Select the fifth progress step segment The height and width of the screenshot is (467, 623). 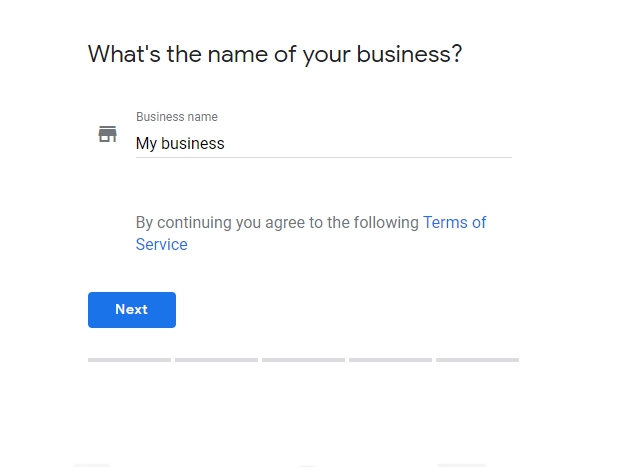[x=477, y=359]
